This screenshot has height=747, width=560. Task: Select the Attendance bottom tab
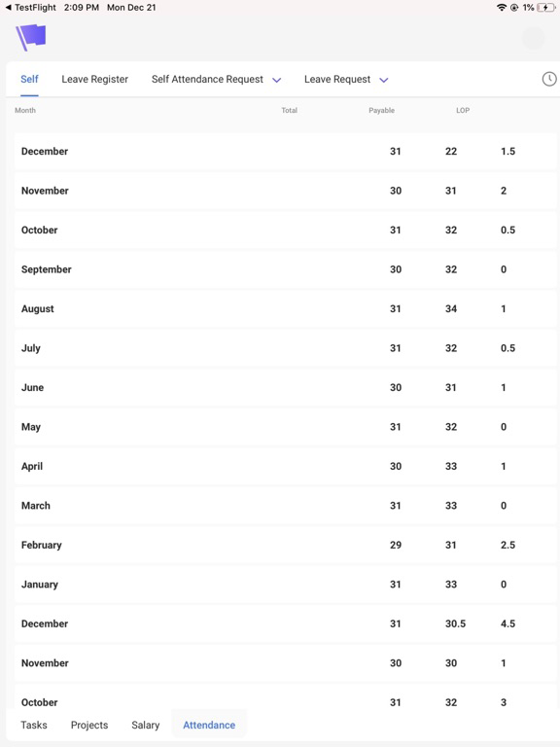(x=209, y=725)
